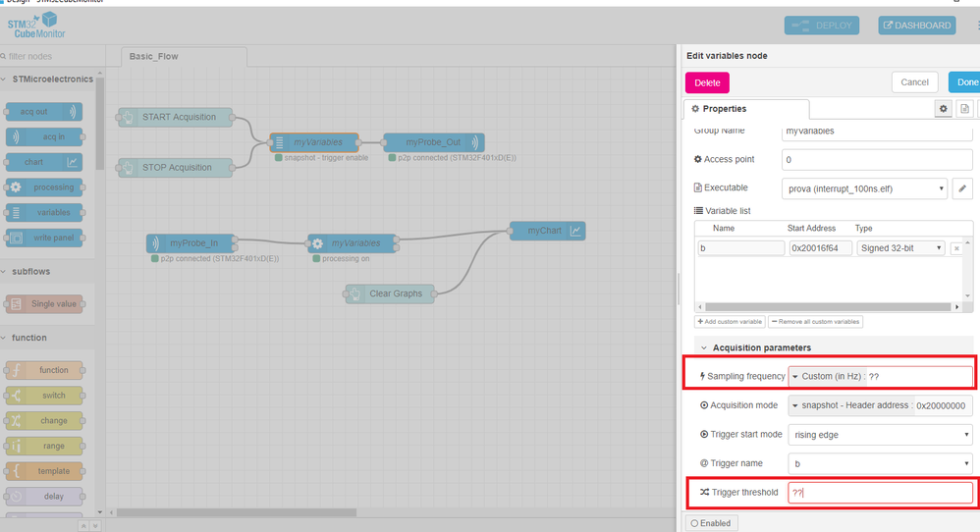The image size is (980, 532).
Task: Select the range palette node
Action: click(44, 446)
